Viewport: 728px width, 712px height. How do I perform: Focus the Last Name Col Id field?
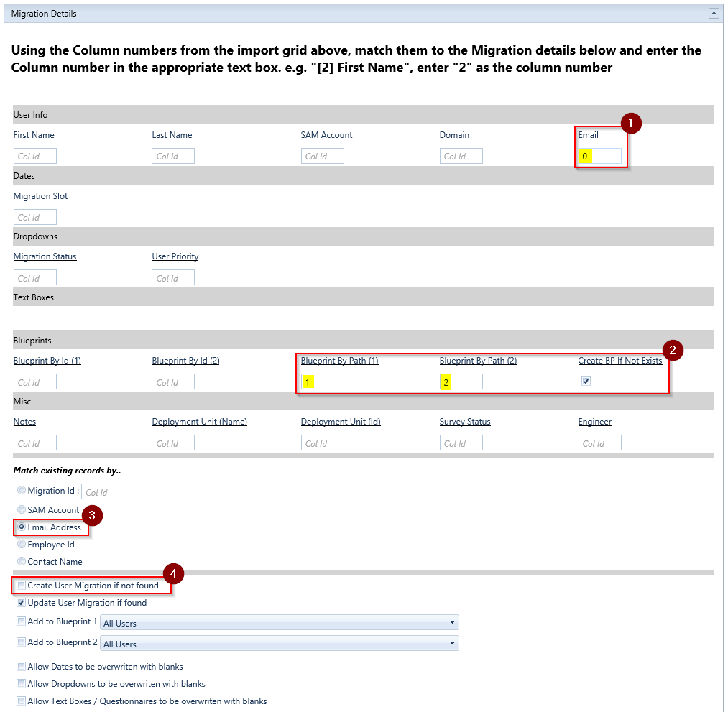click(x=173, y=157)
